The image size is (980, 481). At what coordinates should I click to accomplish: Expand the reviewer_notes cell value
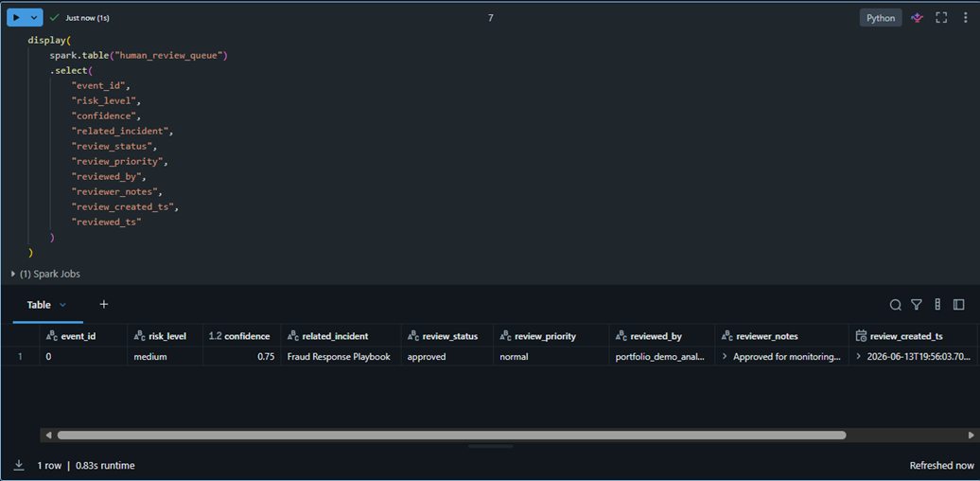[725, 357]
